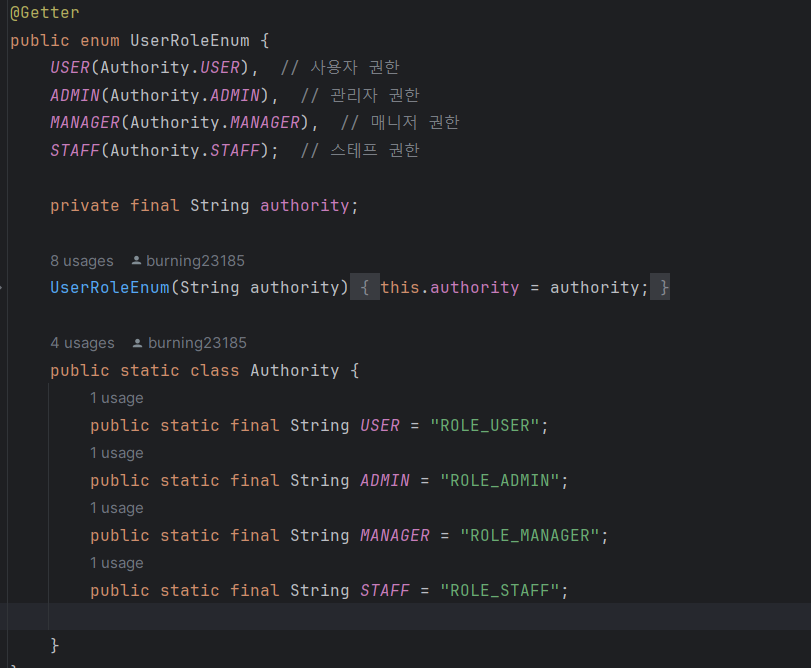Click the closing brace of Authority class
811x668 pixels.
[55, 645]
